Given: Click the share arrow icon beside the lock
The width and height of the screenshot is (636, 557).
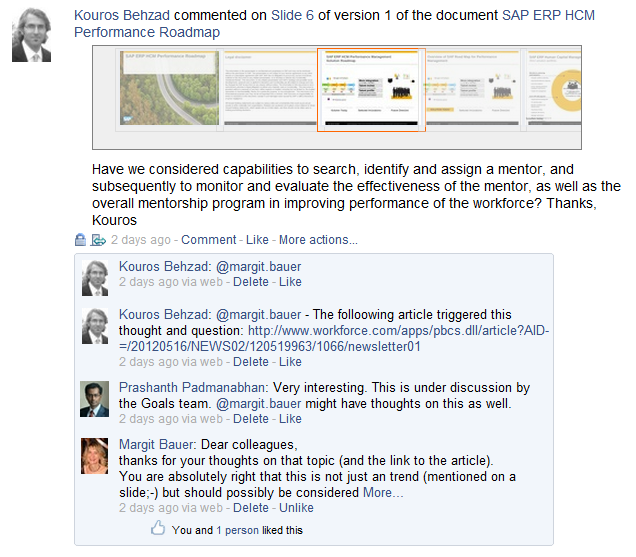Looking at the screenshot, I should (98, 240).
